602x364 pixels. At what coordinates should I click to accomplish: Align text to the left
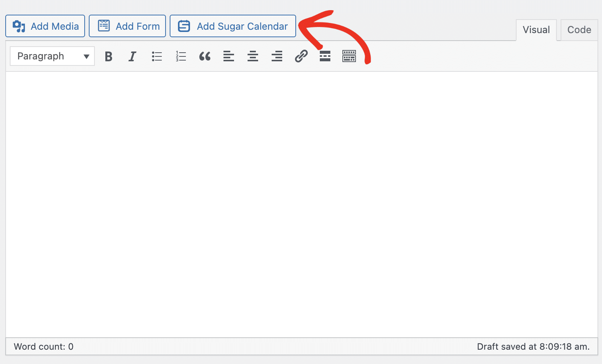click(229, 56)
